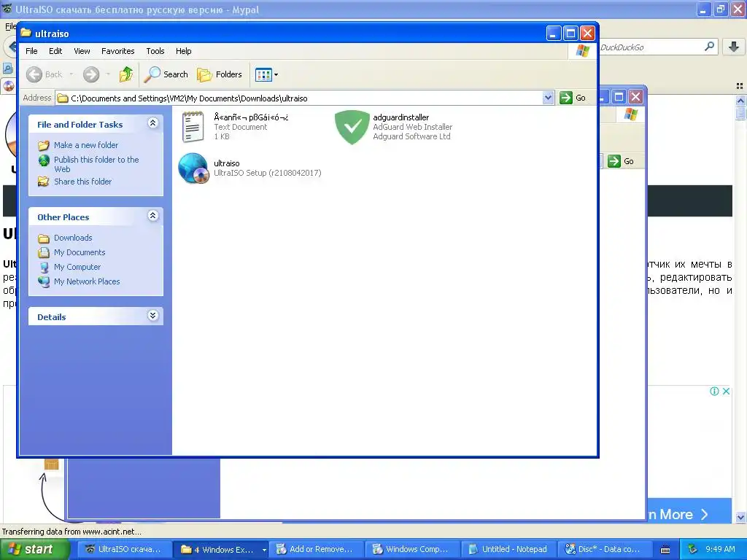This screenshot has width=747, height=560.
Task: Click Publish this folder to the Web
Action: [96, 164]
